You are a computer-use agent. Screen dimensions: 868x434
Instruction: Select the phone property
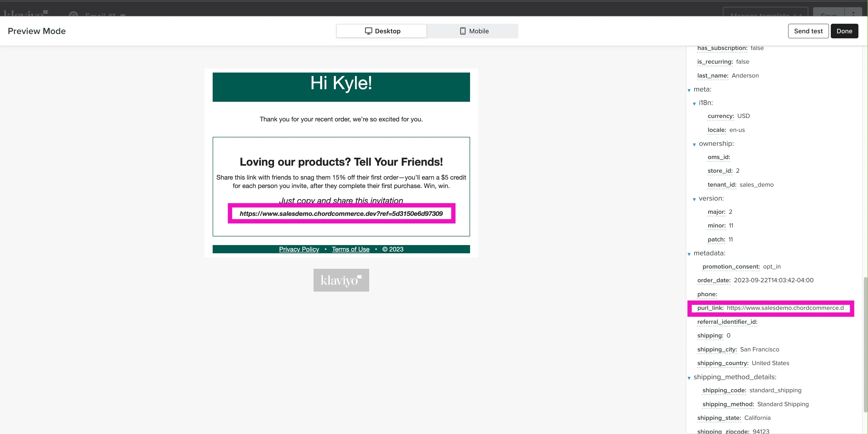(707, 294)
